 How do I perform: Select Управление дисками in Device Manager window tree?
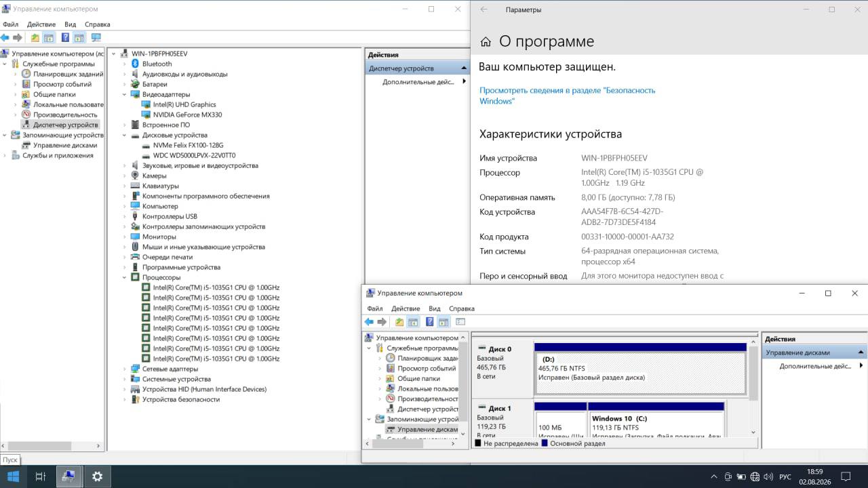tap(65, 145)
